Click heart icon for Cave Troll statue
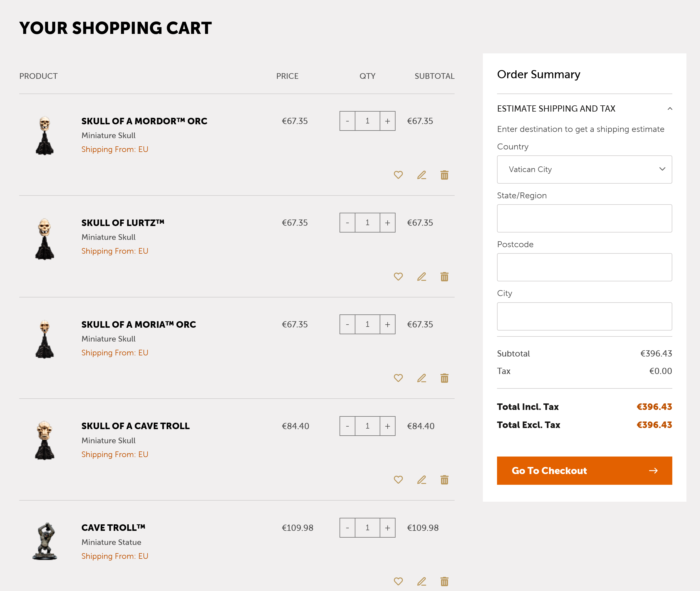 coord(398,581)
